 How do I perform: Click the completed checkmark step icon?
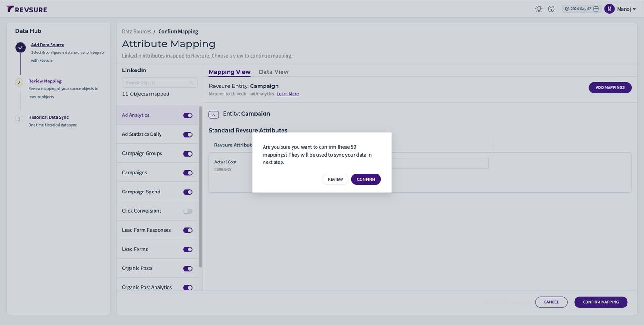(20, 47)
